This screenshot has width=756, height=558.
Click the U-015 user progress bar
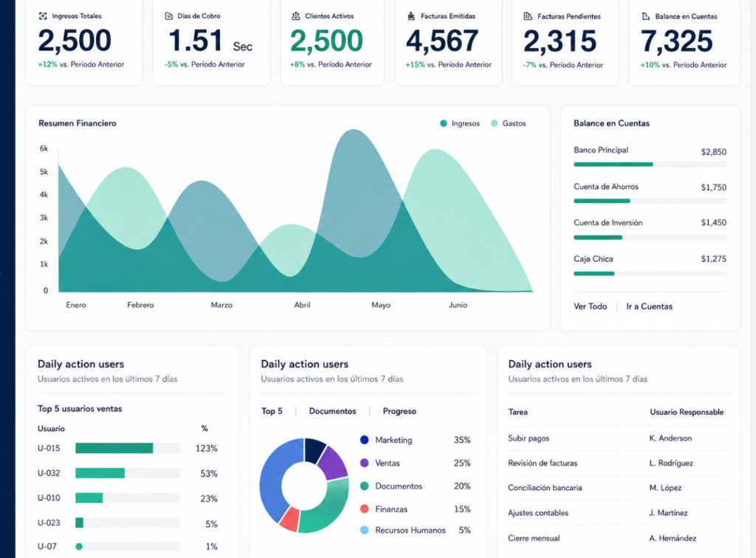click(128, 448)
